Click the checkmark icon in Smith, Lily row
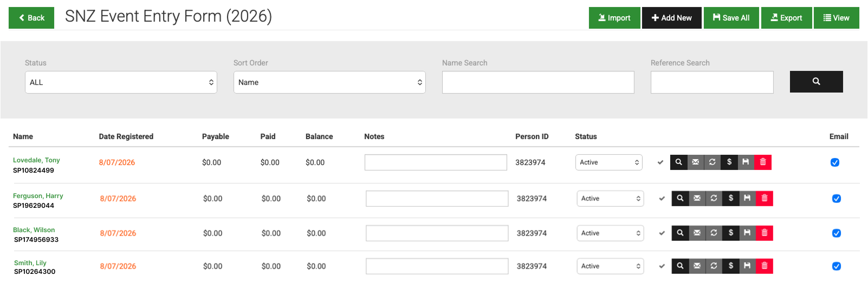 tap(662, 266)
